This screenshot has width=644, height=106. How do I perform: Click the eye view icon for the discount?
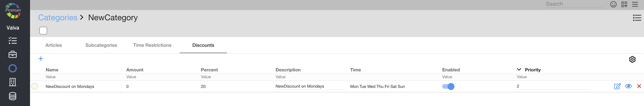(x=628, y=86)
